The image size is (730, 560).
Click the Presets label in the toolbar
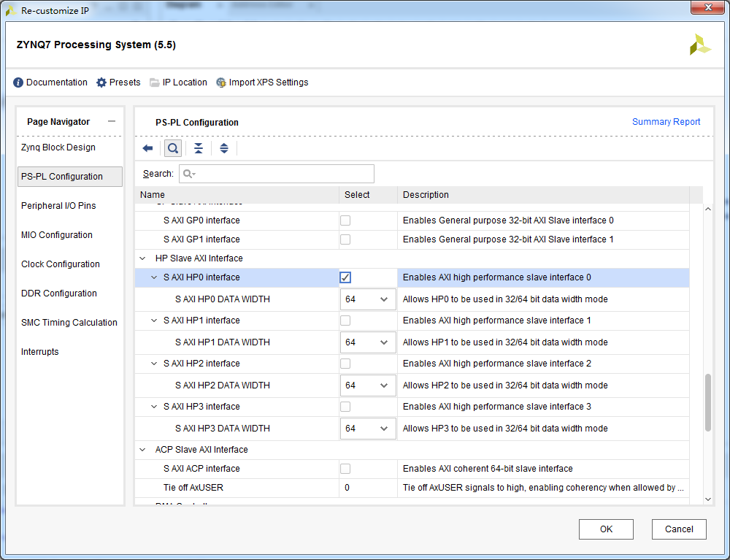click(x=125, y=83)
